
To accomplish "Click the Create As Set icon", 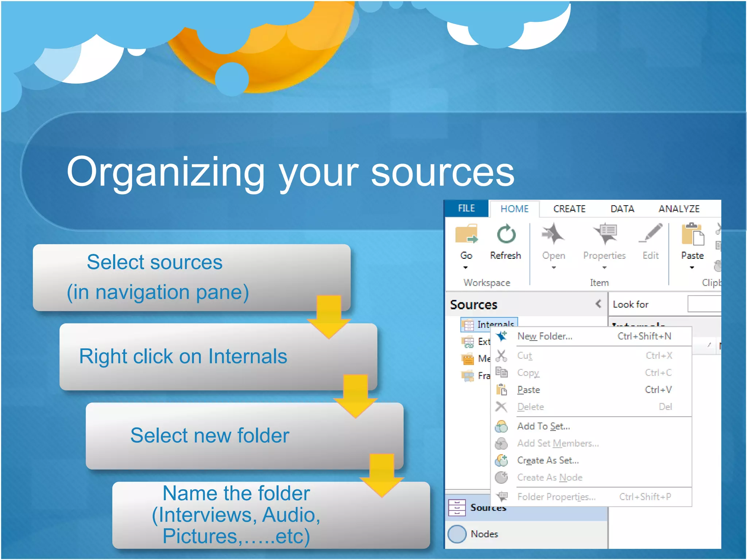I will pos(502,460).
